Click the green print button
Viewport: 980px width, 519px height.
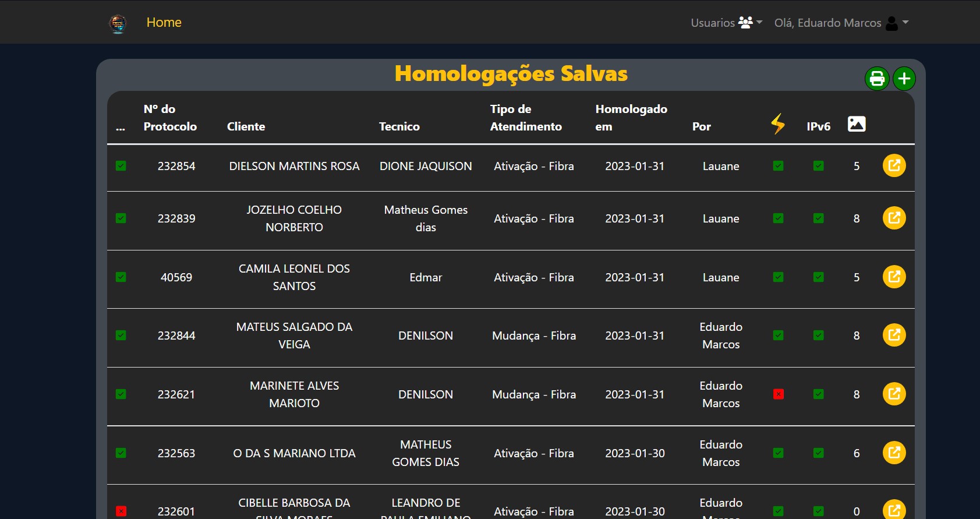coord(877,79)
